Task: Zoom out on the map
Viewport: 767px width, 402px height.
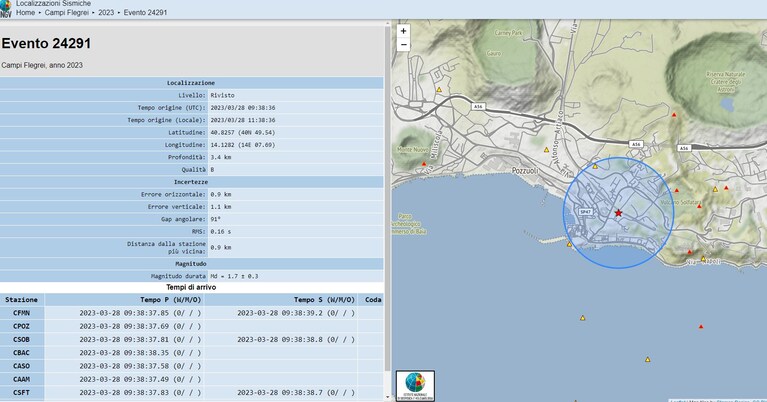Action: coord(403,45)
